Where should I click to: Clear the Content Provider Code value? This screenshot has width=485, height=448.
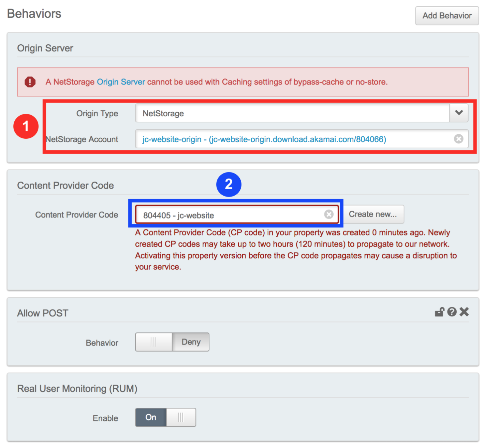pyautogui.click(x=329, y=214)
